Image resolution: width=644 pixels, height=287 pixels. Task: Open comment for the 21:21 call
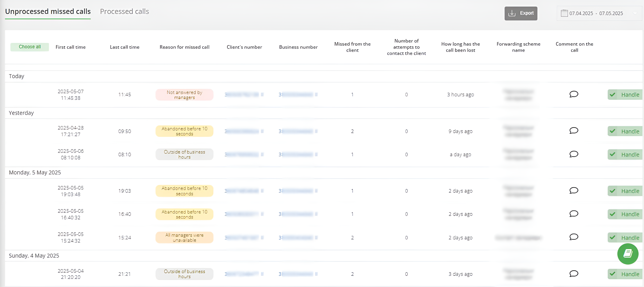pos(574,274)
